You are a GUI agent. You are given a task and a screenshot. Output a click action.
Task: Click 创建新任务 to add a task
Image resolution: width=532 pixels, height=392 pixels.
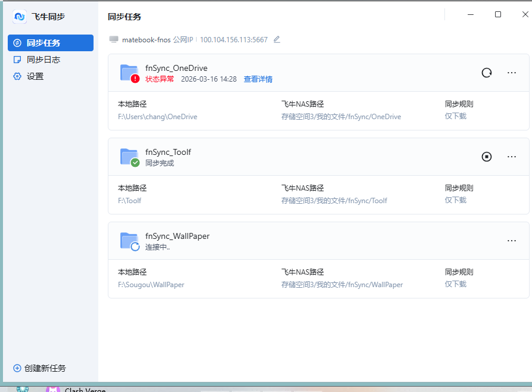(39, 368)
